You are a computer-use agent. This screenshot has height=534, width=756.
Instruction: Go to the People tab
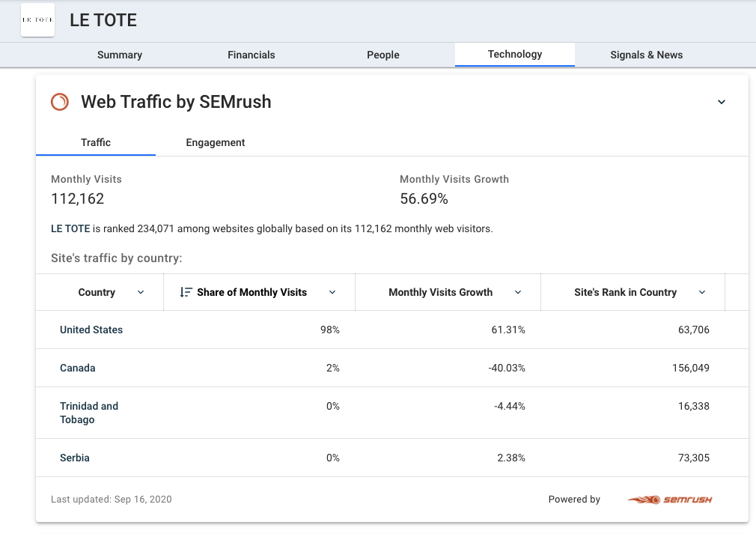pyautogui.click(x=382, y=55)
